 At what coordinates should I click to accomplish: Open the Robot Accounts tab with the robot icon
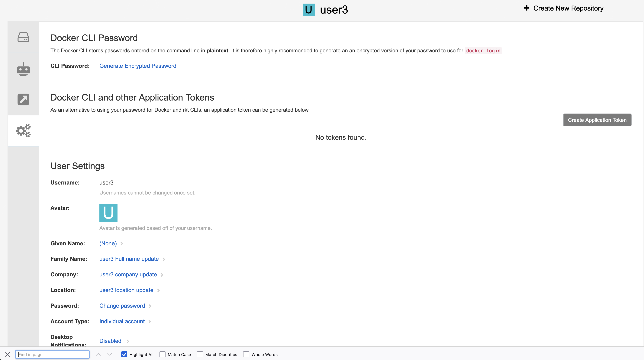click(x=23, y=69)
